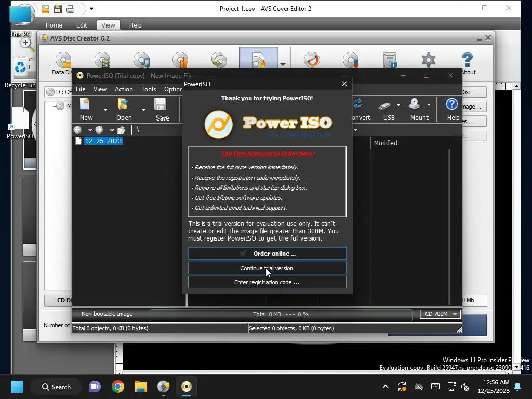
Task: Open the Tools menu in PowerISO
Action: [x=149, y=89]
